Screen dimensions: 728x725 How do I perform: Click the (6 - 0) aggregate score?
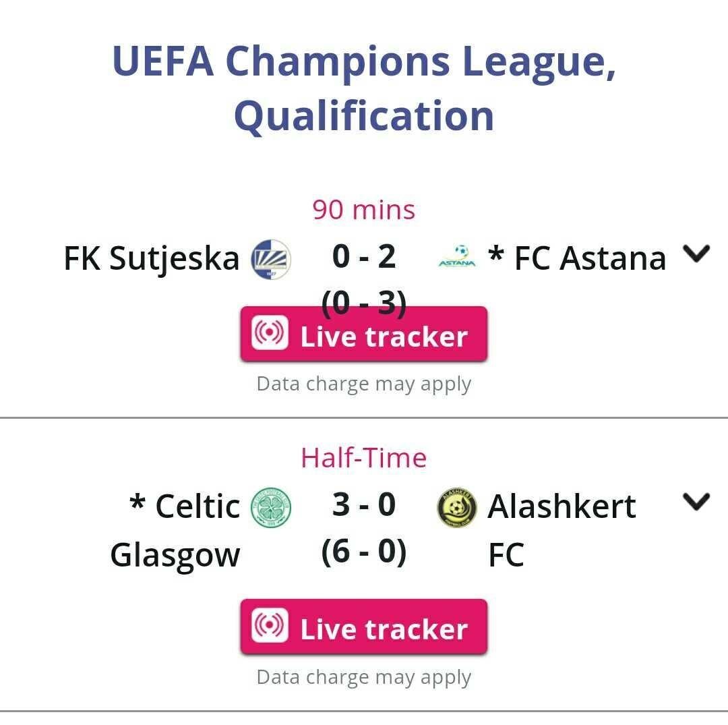(364, 552)
